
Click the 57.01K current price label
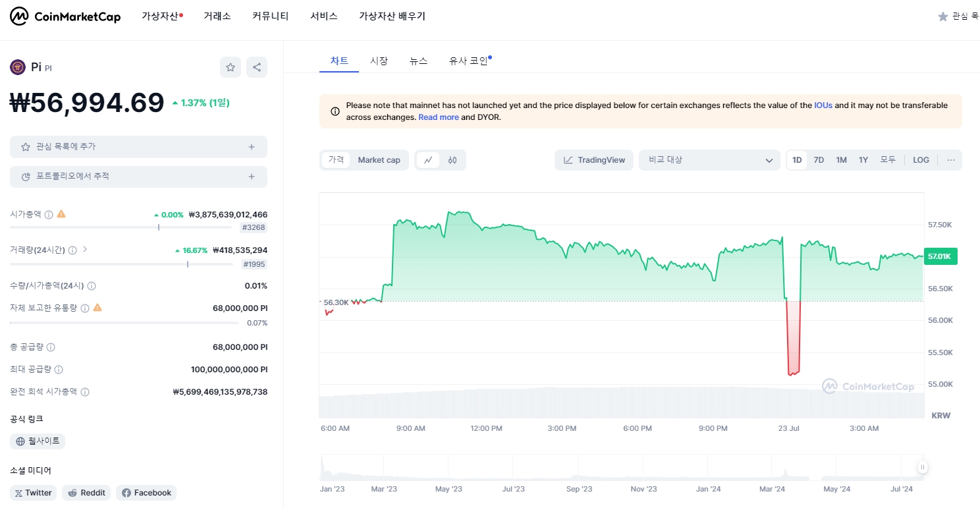pyautogui.click(x=940, y=256)
